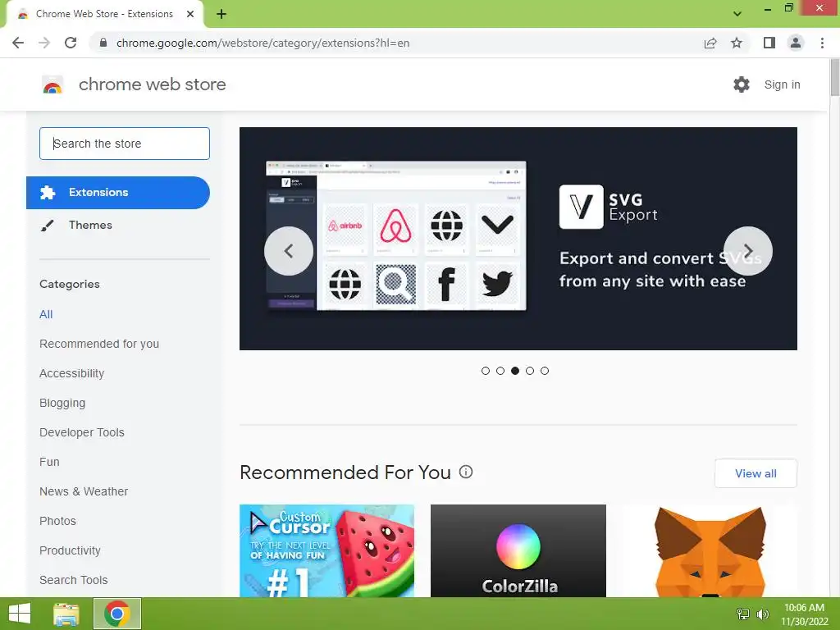Screen dimensions: 840x630
Task: Reload the Chrome Web Store page
Action: click(x=71, y=43)
